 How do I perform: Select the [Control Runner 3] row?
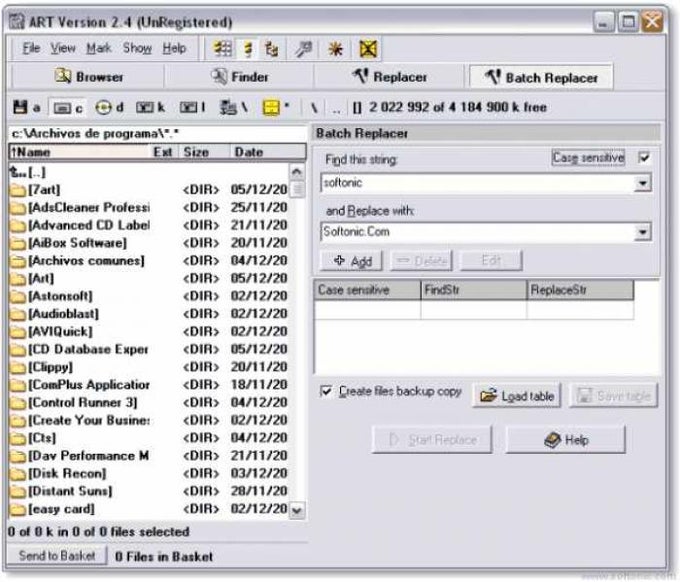click(148, 402)
